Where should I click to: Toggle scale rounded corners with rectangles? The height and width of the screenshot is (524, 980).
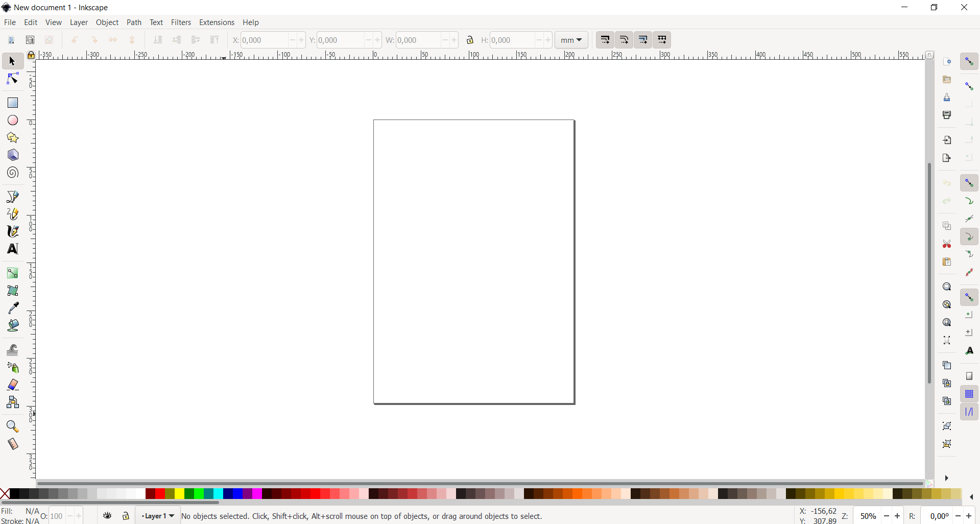point(624,40)
